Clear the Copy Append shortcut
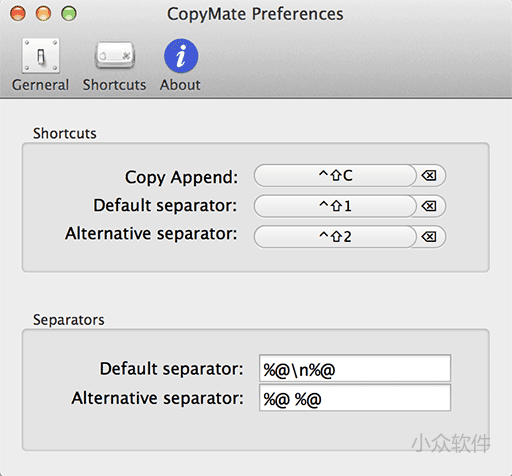Screen dimensions: 512x476 pyautogui.click(x=429, y=175)
